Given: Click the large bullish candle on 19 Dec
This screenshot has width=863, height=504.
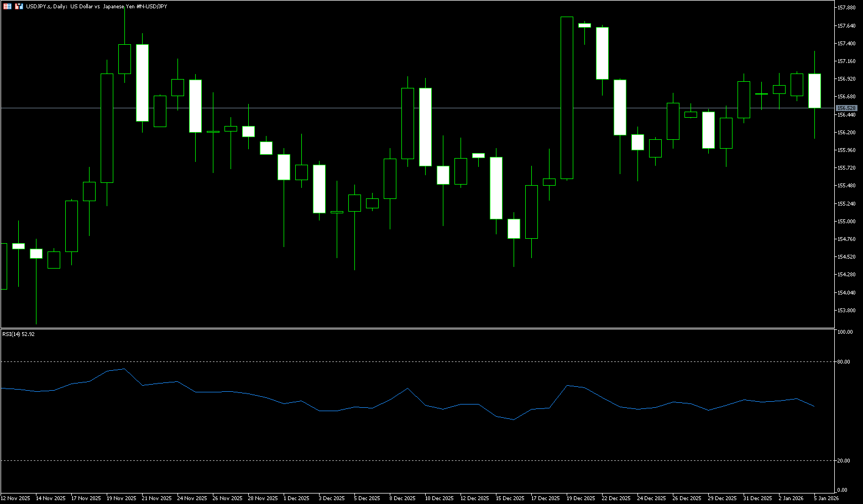Looking at the screenshot, I should [567, 98].
